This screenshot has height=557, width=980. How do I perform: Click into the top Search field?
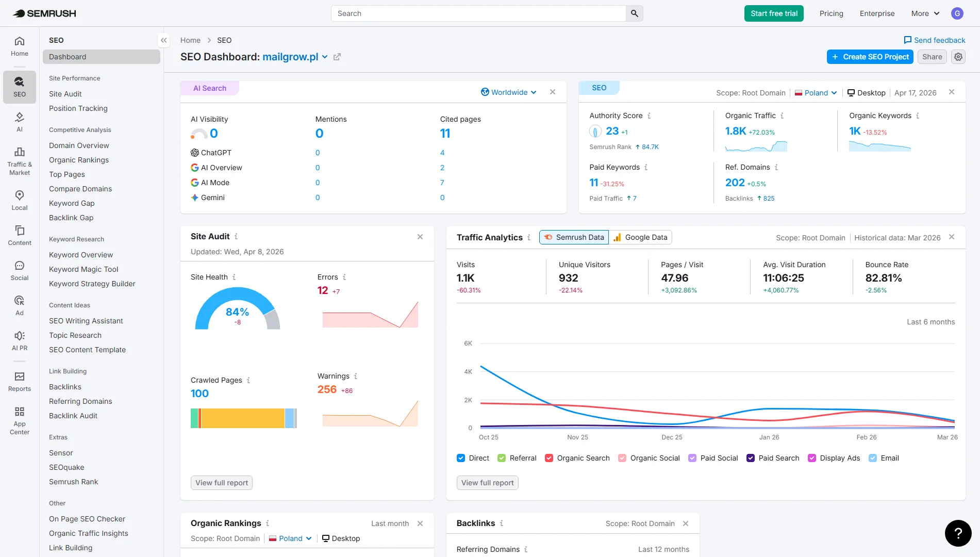(478, 13)
